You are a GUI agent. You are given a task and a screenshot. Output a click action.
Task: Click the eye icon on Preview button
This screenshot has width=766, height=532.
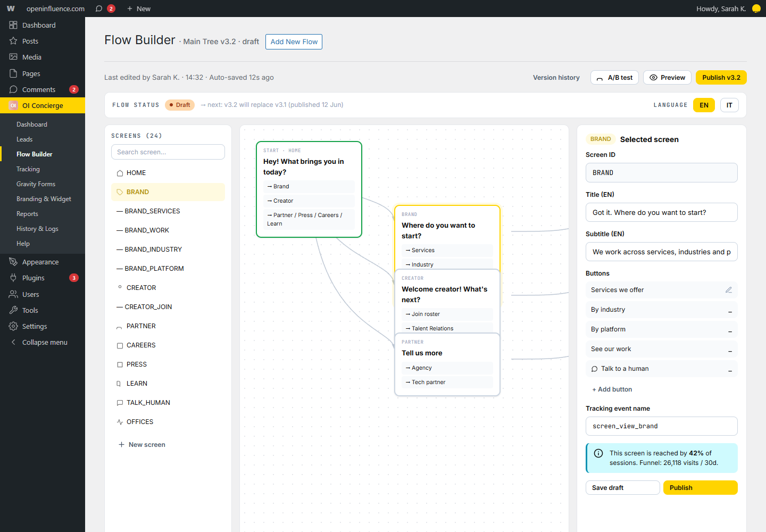click(654, 77)
